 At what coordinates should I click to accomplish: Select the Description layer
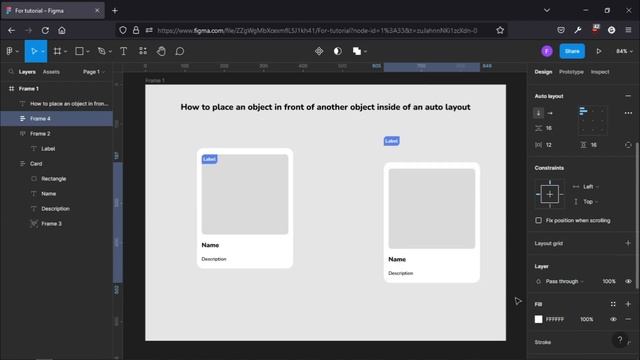click(x=56, y=209)
